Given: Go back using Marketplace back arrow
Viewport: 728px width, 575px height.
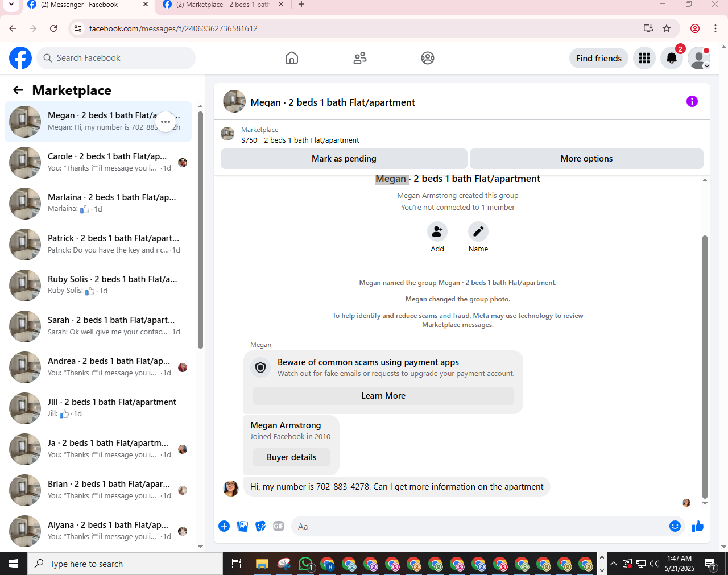Looking at the screenshot, I should point(18,90).
